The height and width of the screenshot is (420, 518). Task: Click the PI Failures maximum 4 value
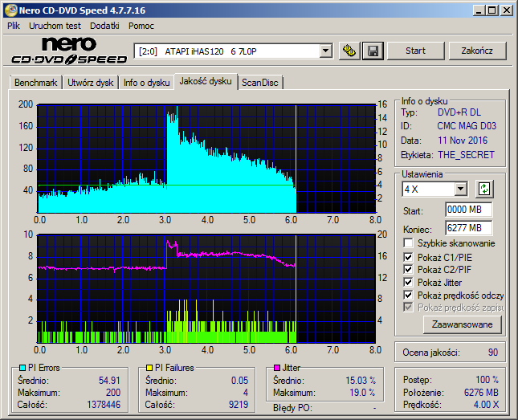[246, 393]
